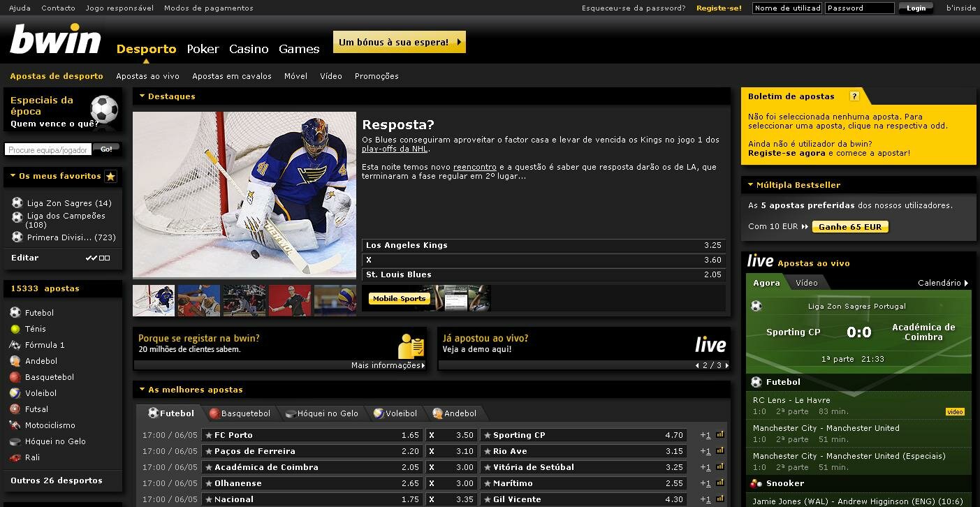The height and width of the screenshot is (507, 980).
Task: Show +1 more bets for FC Porto match
Action: [x=705, y=435]
